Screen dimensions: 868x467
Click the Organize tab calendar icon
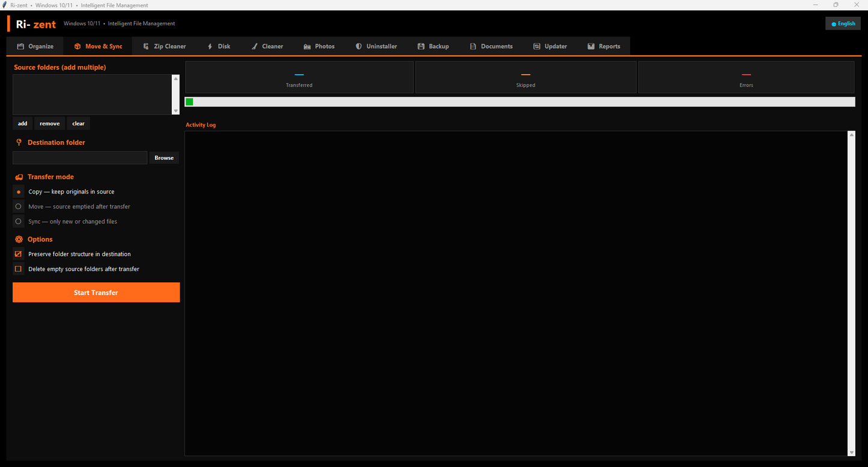[x=20, y=46]
